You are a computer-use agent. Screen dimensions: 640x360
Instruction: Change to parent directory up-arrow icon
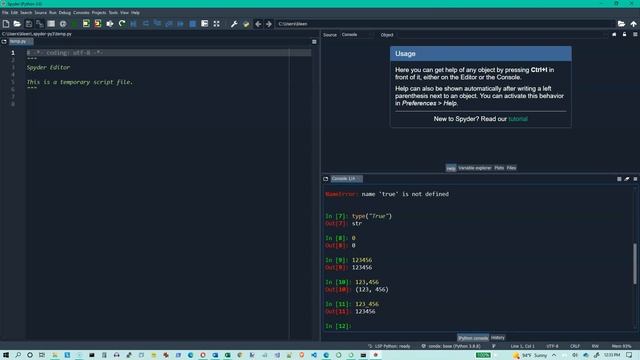[633, 24]
